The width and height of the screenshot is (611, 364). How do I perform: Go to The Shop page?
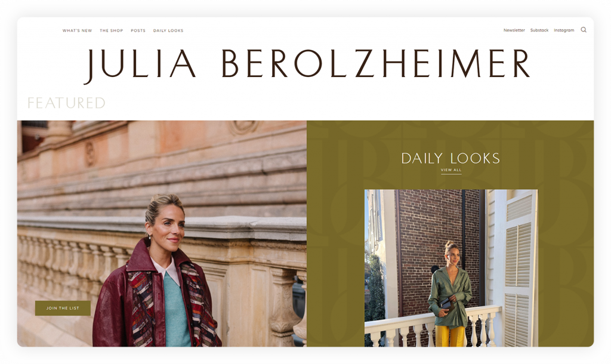point(112,30)
